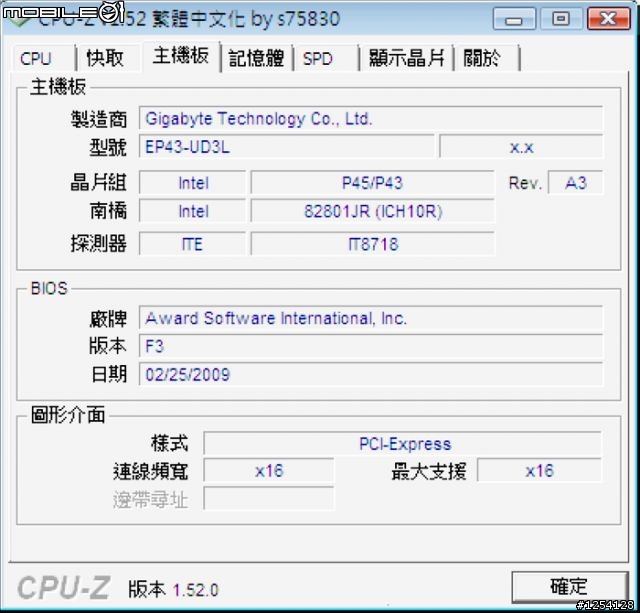Viewport: 640px width, 613px height.
Task: Click the chipset Rev. A3 field
Action: (576, 182)
